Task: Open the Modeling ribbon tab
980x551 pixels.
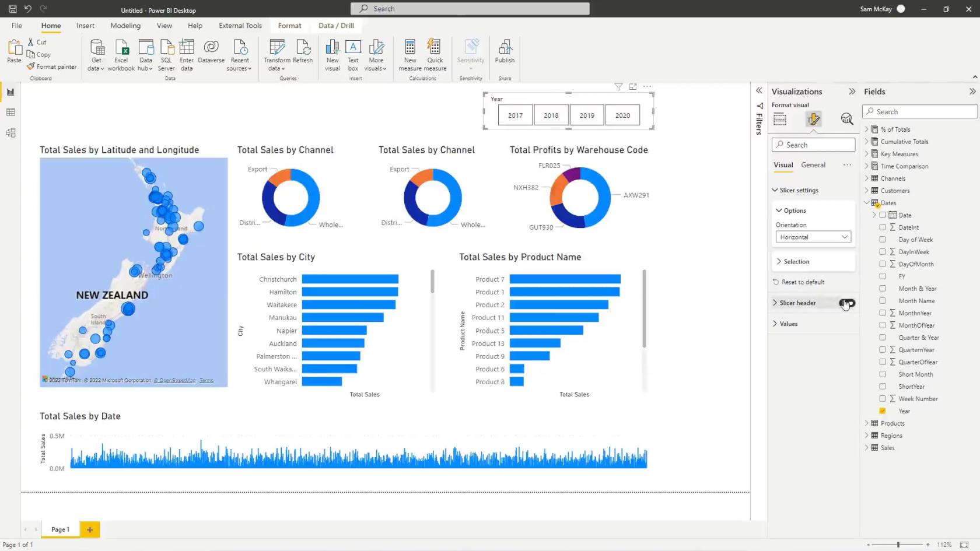Action: 125,26
